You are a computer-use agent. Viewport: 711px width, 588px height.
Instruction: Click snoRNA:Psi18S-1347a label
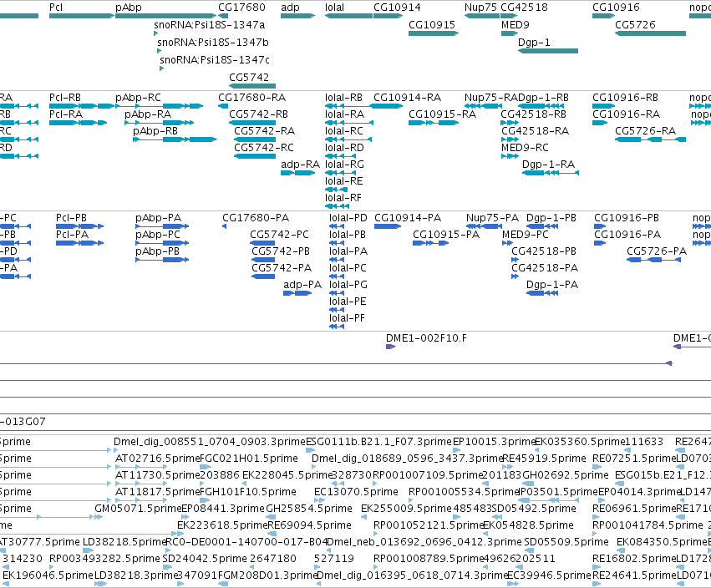[210, 24]
